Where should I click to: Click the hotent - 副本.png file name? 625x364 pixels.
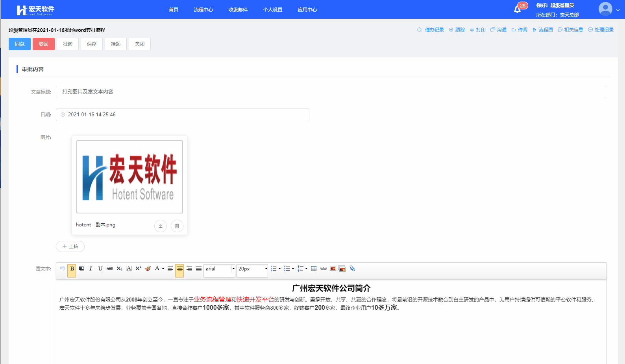[x=96, y=225]
